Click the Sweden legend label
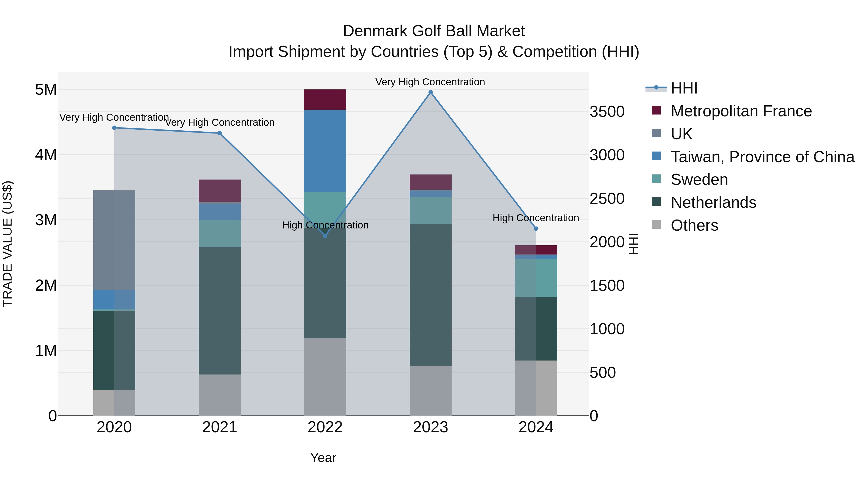The height and width of the screenshot is (488, 868). click(699, 180)
